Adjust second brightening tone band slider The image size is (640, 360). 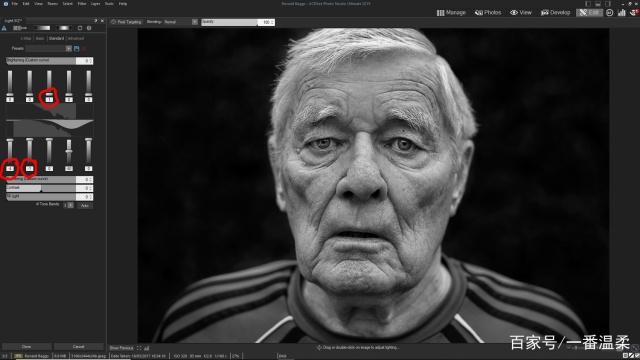click(x=29, y=84)
